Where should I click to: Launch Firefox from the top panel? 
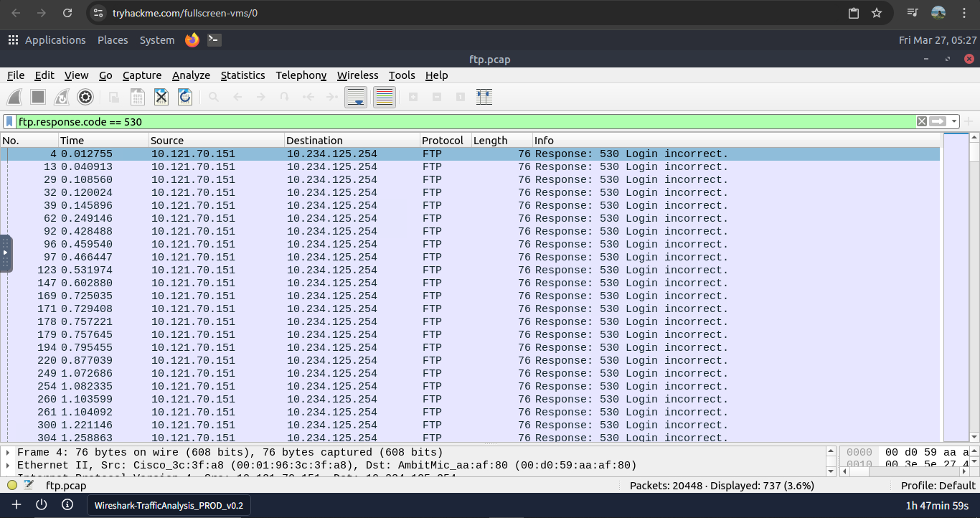(x=192, y=40)
